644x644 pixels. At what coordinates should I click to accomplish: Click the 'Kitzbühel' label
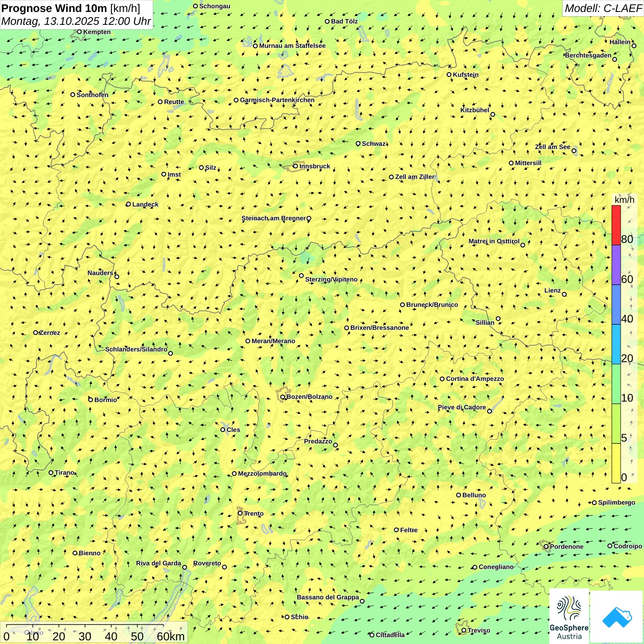click(475, 110)
